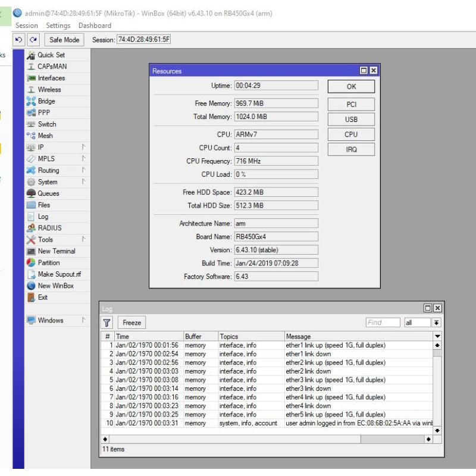The image size is (476, 476).
Task: Click the OK button in Resources
Action: pos(351,86)
